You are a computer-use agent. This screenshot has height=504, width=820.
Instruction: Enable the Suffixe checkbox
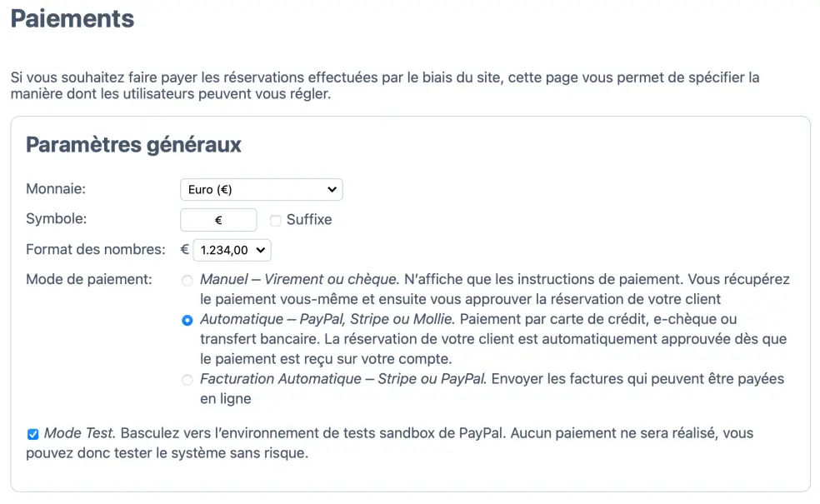pos(276,220)
